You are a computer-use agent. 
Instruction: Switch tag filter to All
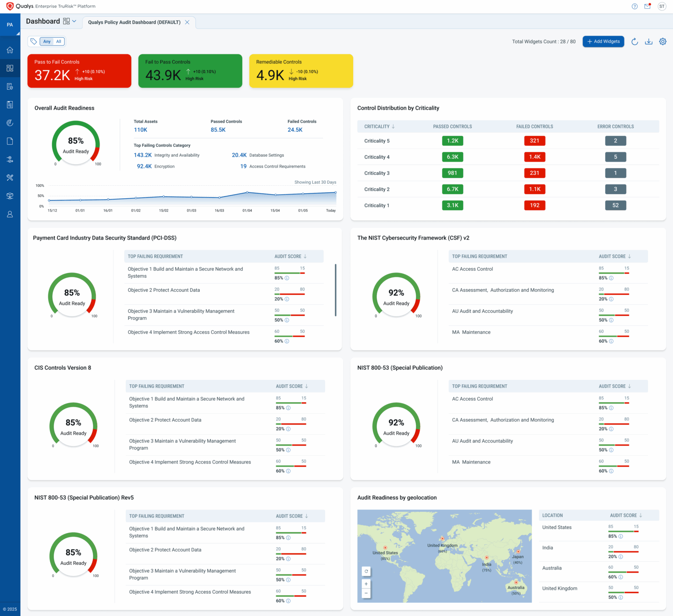click(x=59, y=41)
